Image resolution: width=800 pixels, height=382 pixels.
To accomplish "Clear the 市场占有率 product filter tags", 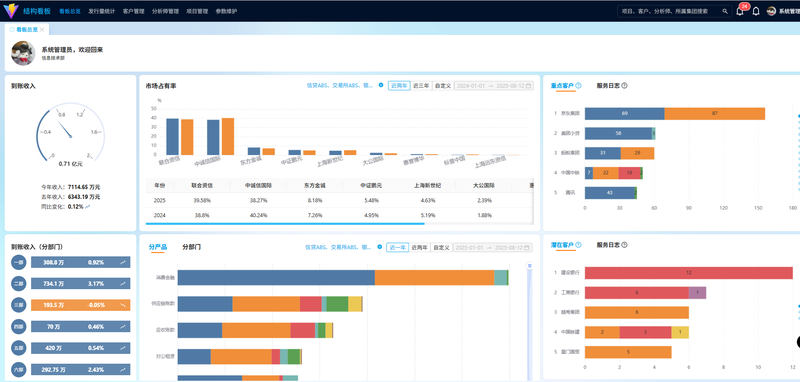I will tap(381, 85).
